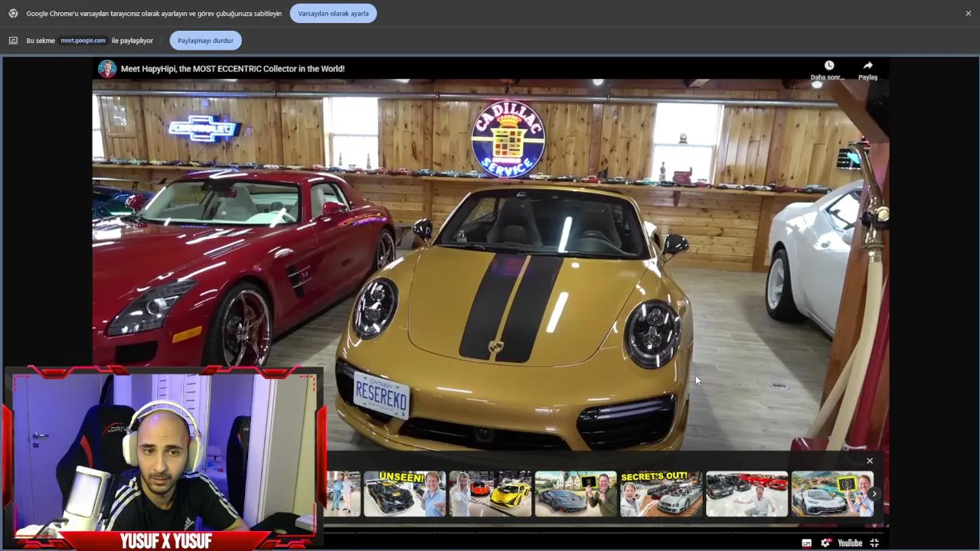The width and height of the screenshot is (980, 551).
Task: Open the Watch later clock icon
Action: (828, 66)
